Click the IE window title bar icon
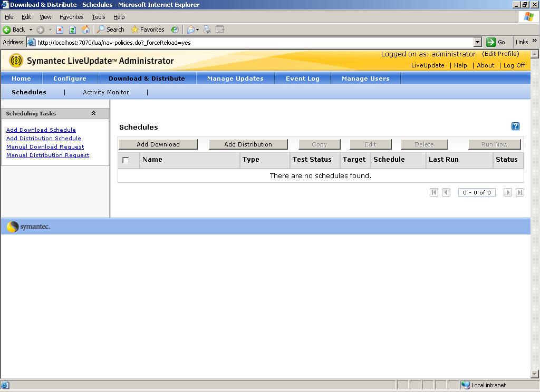This screenshot has width=540, height=392. pos(4,4)
